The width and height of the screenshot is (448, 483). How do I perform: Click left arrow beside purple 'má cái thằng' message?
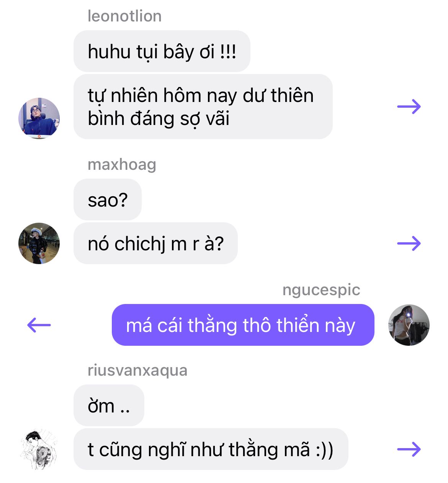(x=39, y=325)
